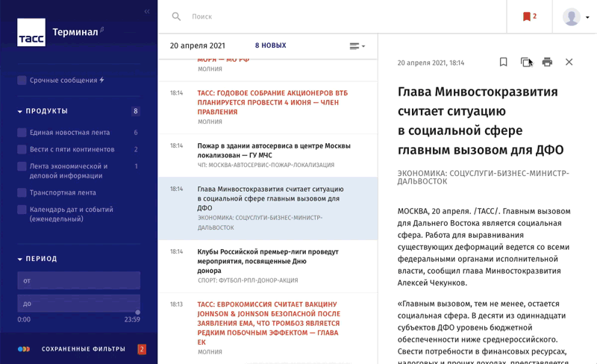597x364 pixels.
Task: Collapse the sidebar with double-chevron icon
Action: tap(147, 11)
